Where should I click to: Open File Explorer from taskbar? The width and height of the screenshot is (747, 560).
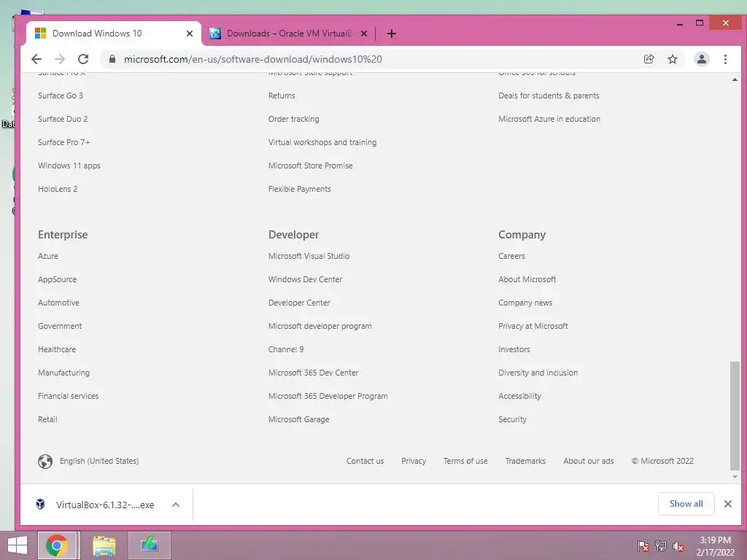point(104,545)
